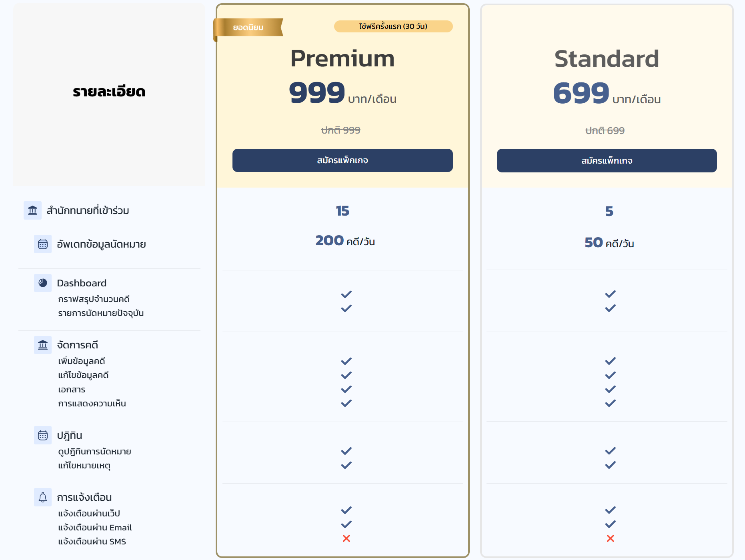This screenshot has height=560, width=745.
Task: Click the ปฏิทิน calendar icon
Action: [43, 435]
